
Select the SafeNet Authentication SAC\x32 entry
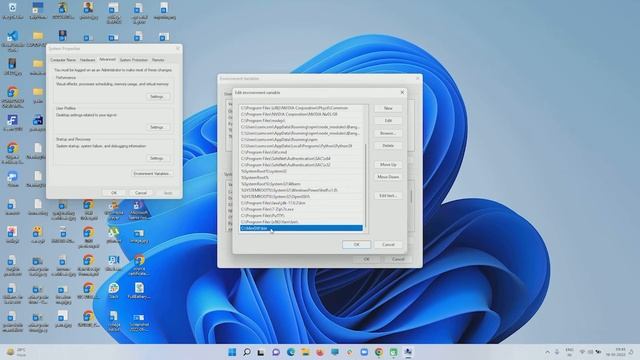point(301,165)
